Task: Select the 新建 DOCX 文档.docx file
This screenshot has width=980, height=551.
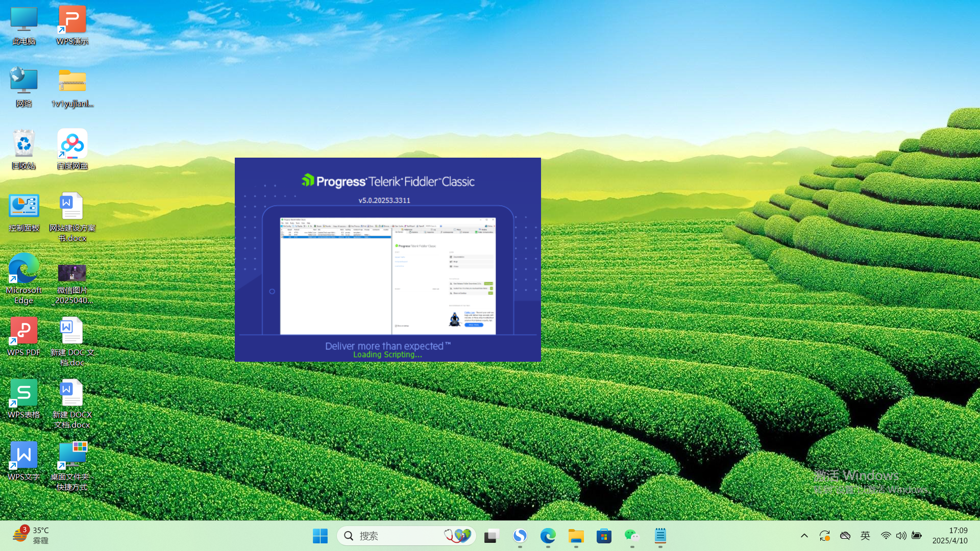Action: click(72, 404)
